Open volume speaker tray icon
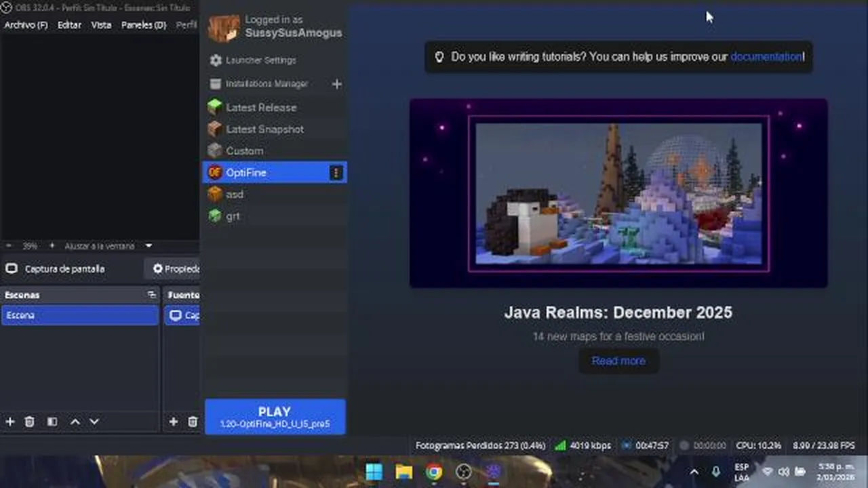The width and height of the screenshot is (868, 488). coord(784,472)
